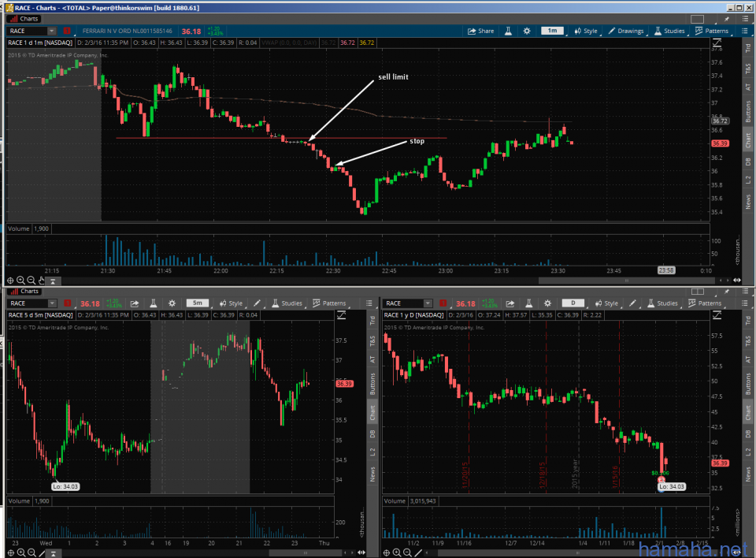Open chart settings gear in the 1m chart
The image size is (756, 558).
[527, 31]
